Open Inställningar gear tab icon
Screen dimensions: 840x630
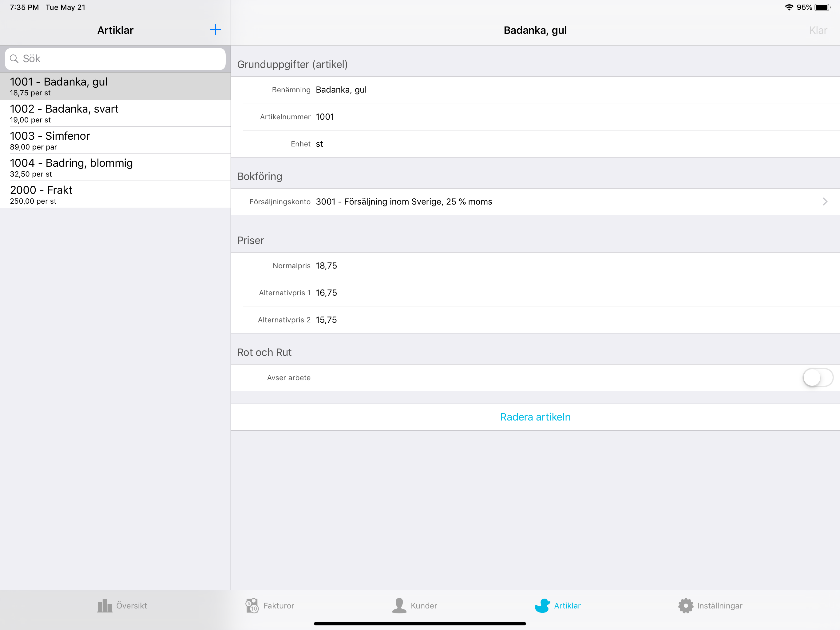coord(685,605)
